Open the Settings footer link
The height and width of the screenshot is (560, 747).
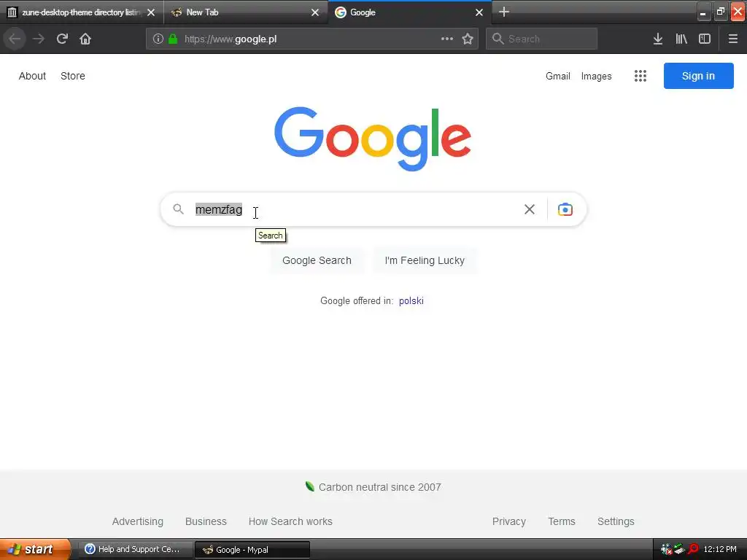pos(616,521)
